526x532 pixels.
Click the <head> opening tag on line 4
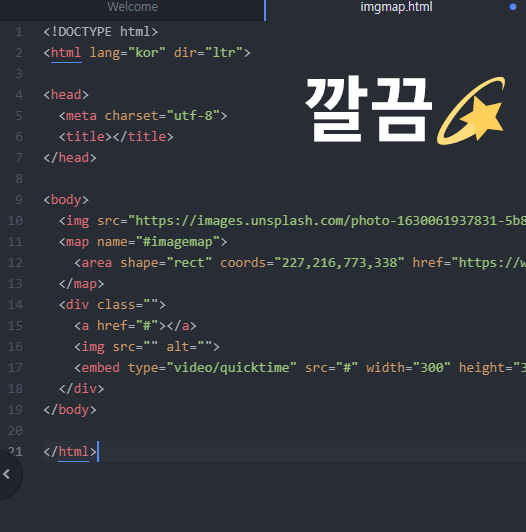(x=66, y=95)
